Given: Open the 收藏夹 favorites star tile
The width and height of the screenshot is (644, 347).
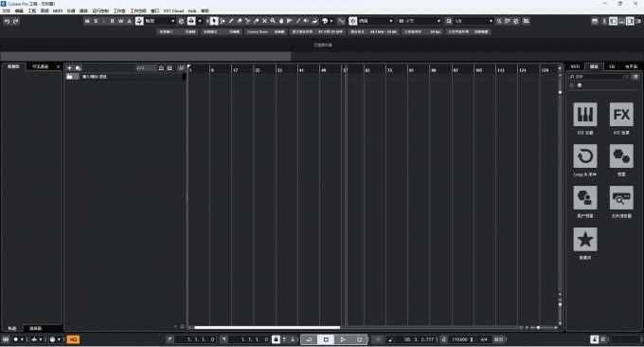Looking at the screenshot, I should pyautogui.click(x=585, y=239).
